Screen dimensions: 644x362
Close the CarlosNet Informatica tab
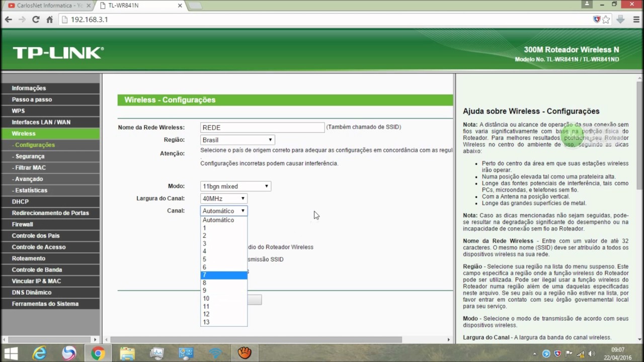click(x=89, y=6)
